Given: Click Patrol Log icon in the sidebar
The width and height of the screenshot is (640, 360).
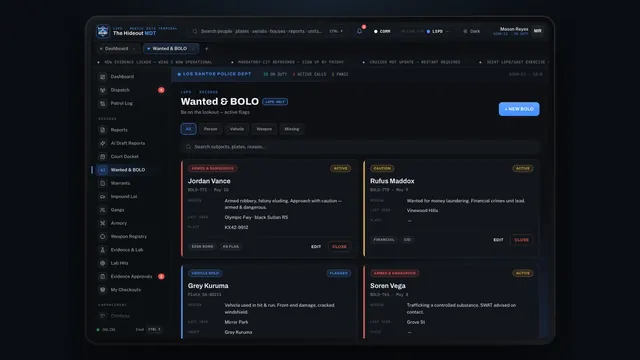Looking at the screenshot, I should pyautogui.click(x=102, y=104).
